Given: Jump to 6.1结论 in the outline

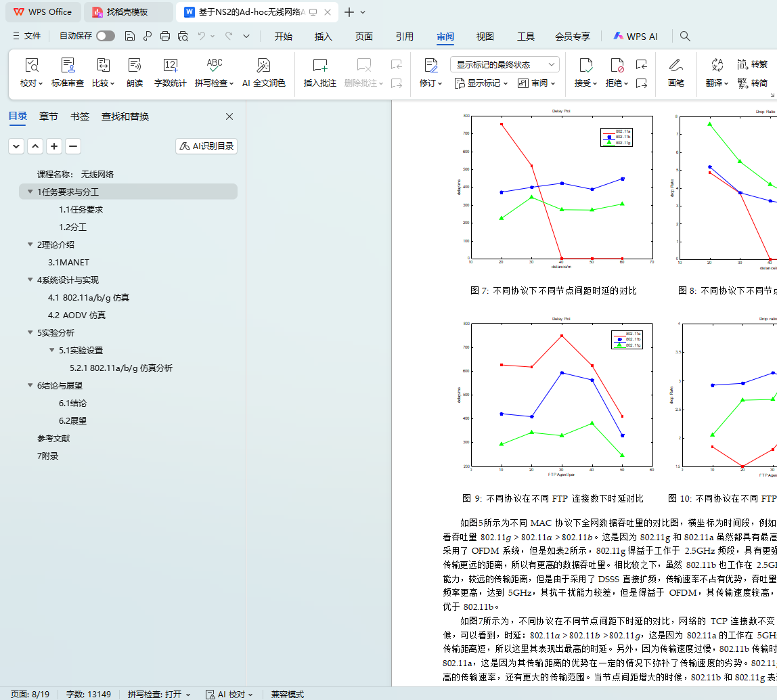Looking at the screenshot, I should (72, 403).
